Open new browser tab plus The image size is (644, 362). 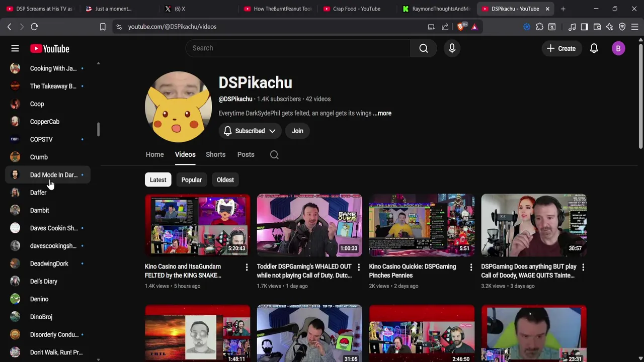click(563, 9)
